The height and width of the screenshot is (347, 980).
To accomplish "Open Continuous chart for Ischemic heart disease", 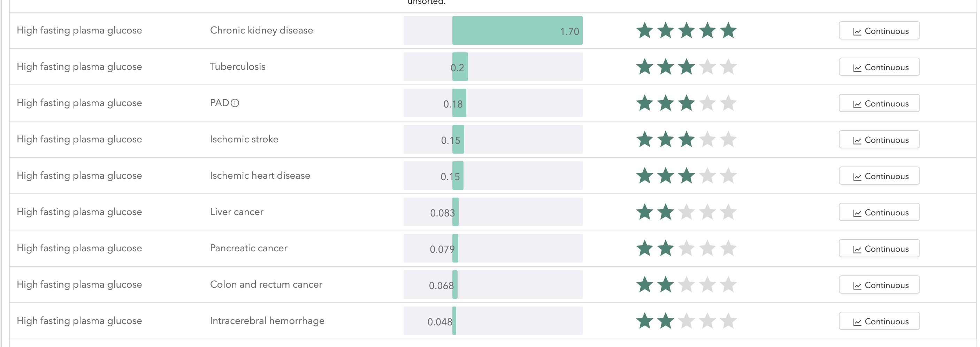I will click(879, 176).
